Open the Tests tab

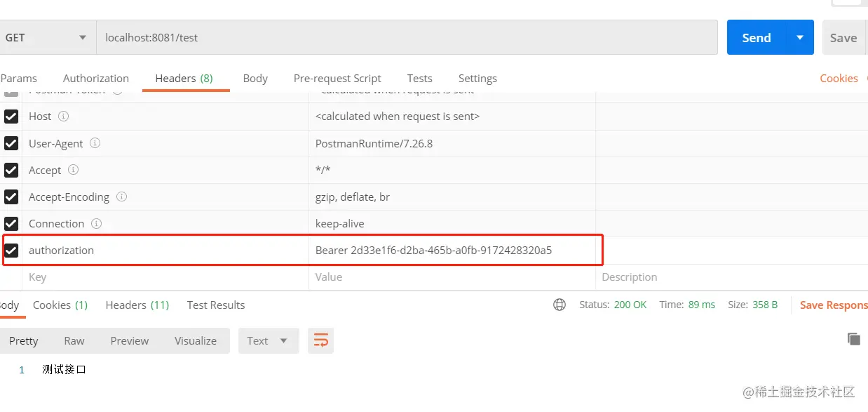point(420,79)
